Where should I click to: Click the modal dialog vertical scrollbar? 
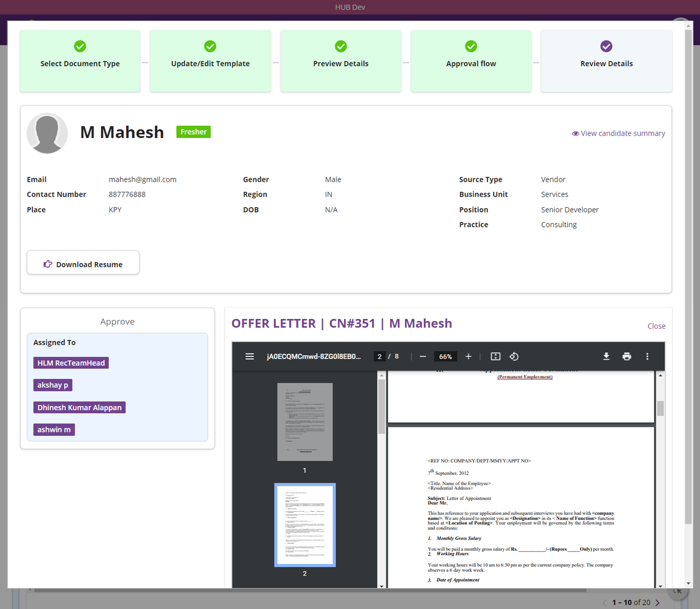pyautogui.click(x=689, y=277)
